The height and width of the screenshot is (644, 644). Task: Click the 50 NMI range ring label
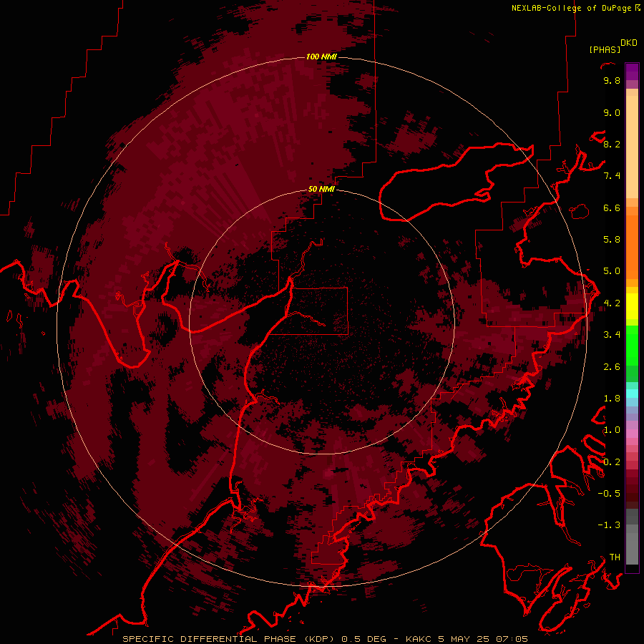(321, 190)
